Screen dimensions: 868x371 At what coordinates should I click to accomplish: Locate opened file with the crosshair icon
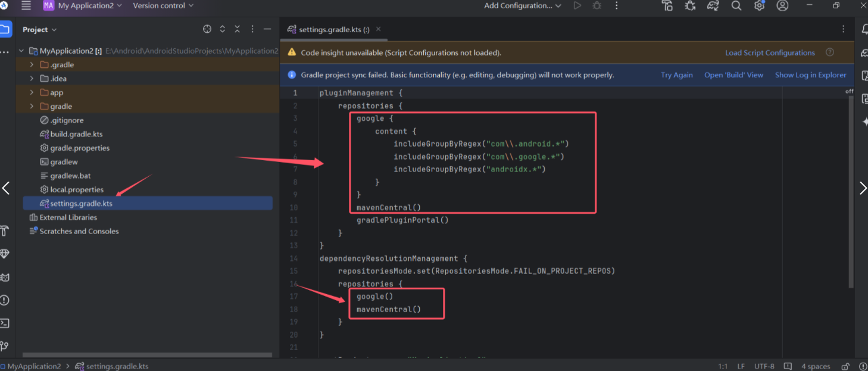coord(207,28)
